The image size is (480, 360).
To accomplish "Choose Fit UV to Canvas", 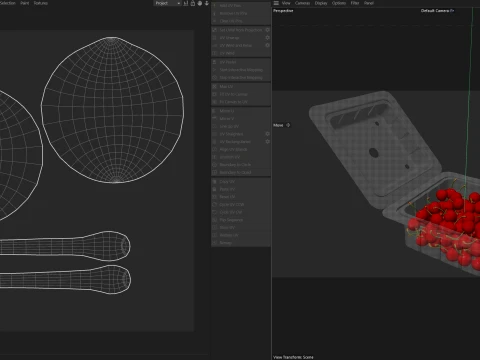I will [241, 94].
